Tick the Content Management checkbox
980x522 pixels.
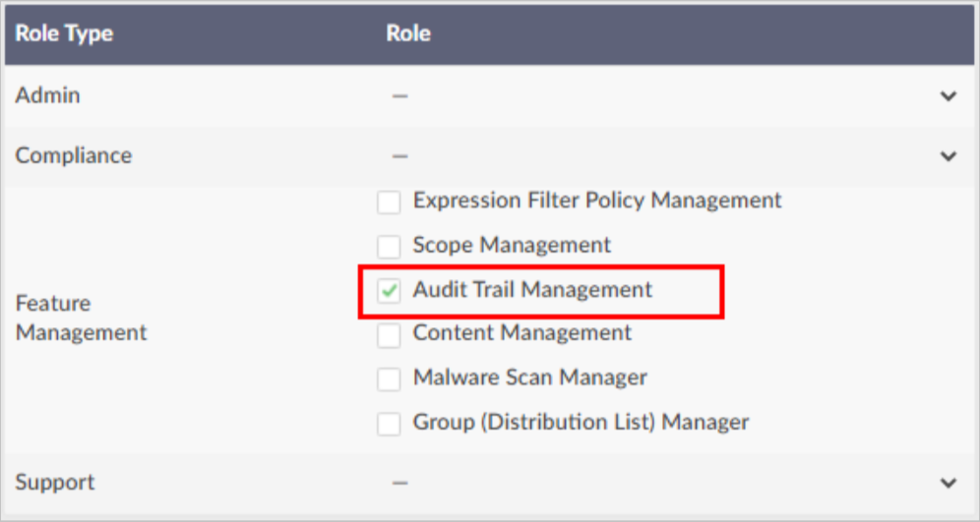[389, 335]
